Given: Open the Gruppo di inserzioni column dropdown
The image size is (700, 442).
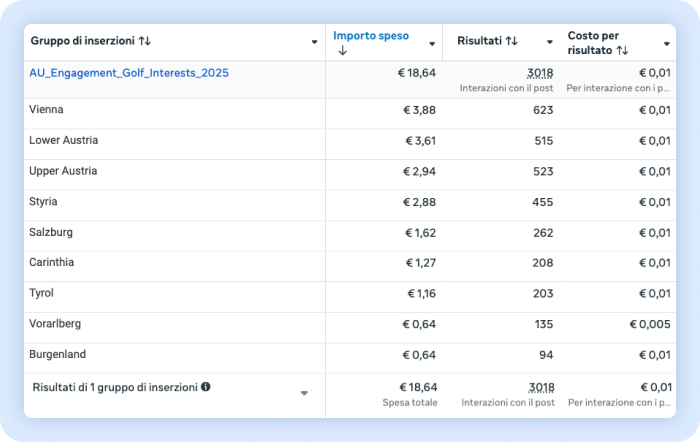Looking at the screenshot, I should coord(314,43).
